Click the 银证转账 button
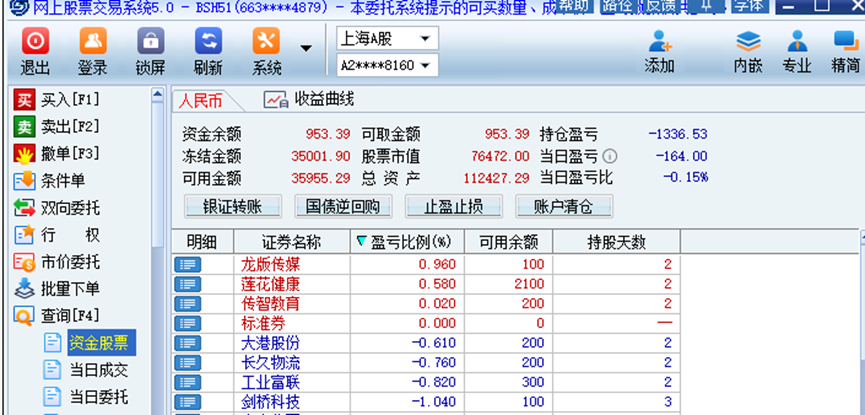This screenshot has width=865, height=415. 233,206
